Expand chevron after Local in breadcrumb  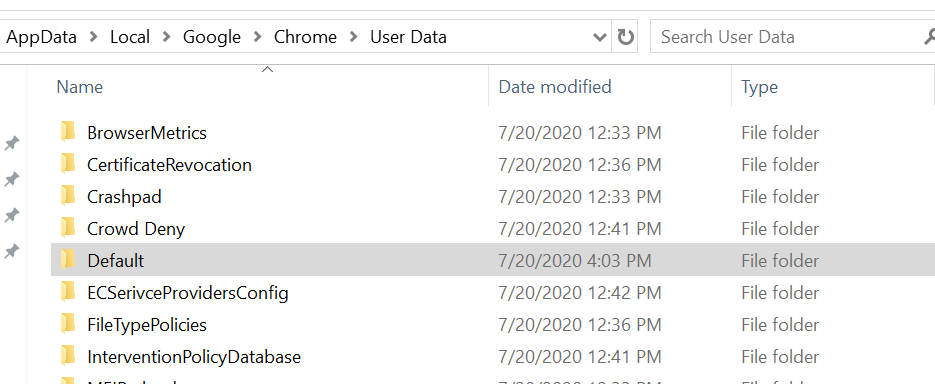click(x=166, y=37)
